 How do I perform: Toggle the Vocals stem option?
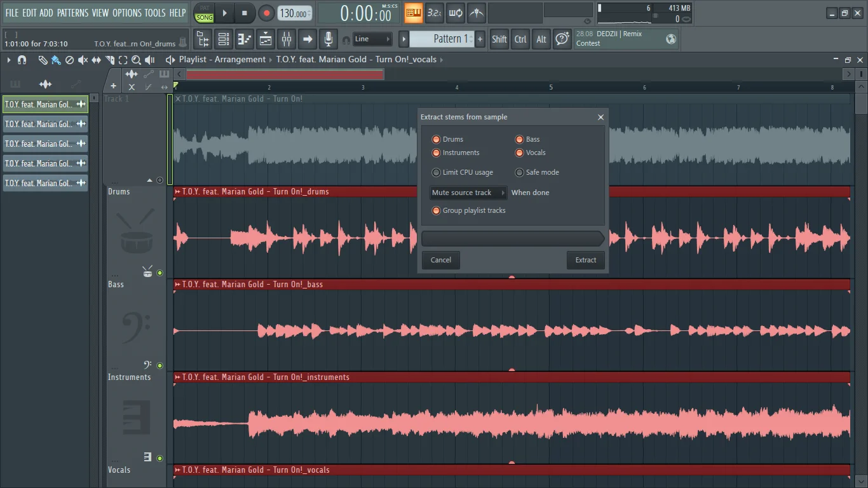tap(519, 152)
